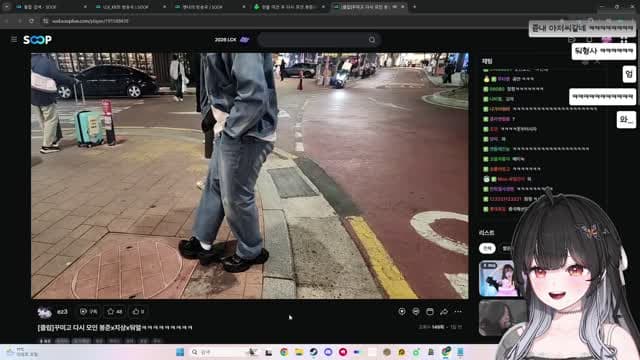
Task: Share the clip with share arrow
Action: coord(444,311)
